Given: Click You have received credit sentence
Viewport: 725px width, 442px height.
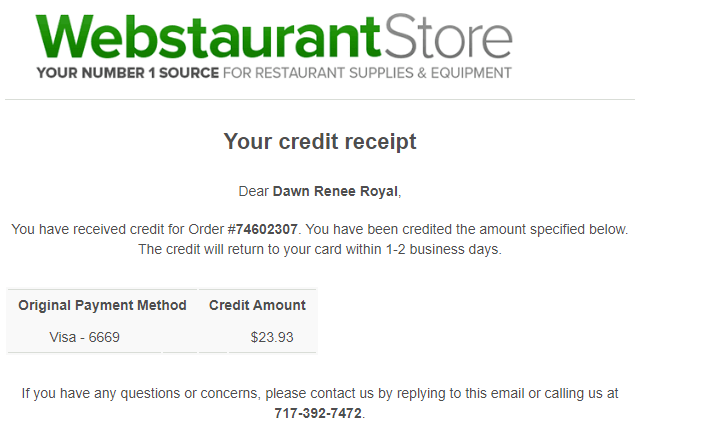Looking at the screenshot, I should coord(154,229).
